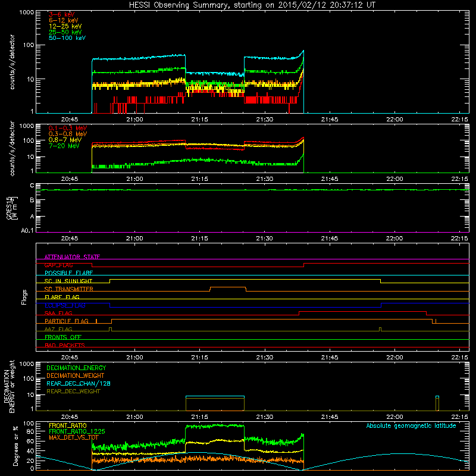Select the 25-50 keV legend label
476x476 pixels.
pyautogui.click(x=65, y=32)
